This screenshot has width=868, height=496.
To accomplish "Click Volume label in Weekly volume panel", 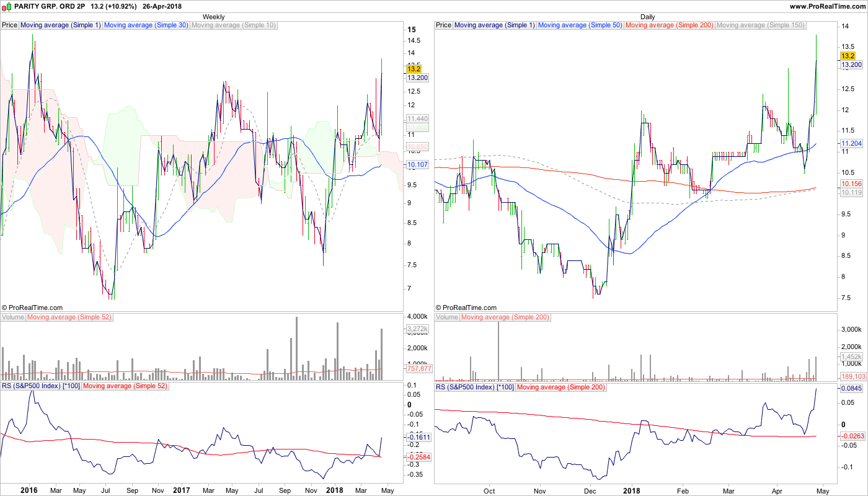I will [x=13, y=317].
